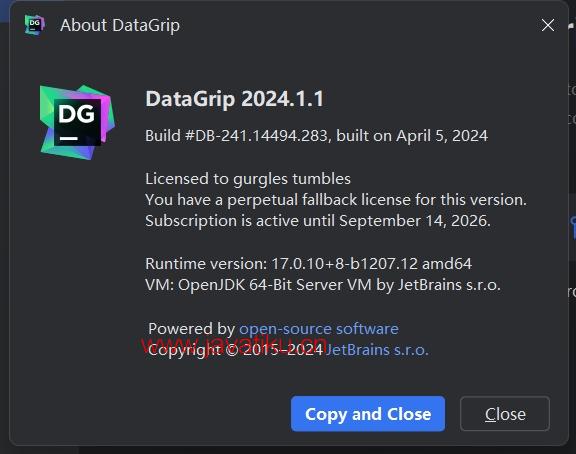Click the Close button
The height and width of the screenshot is (454, 576).
(505, 414)
